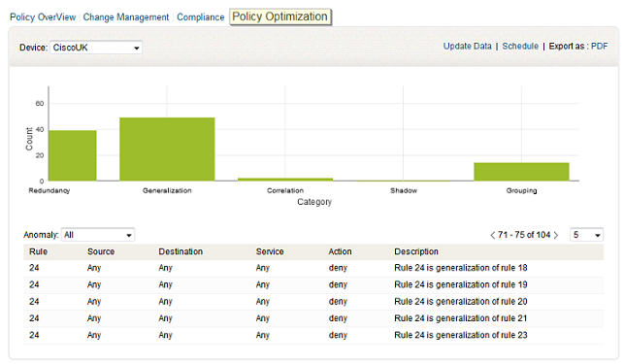Go to next page of results
The image size is (624, 364).
556,235
